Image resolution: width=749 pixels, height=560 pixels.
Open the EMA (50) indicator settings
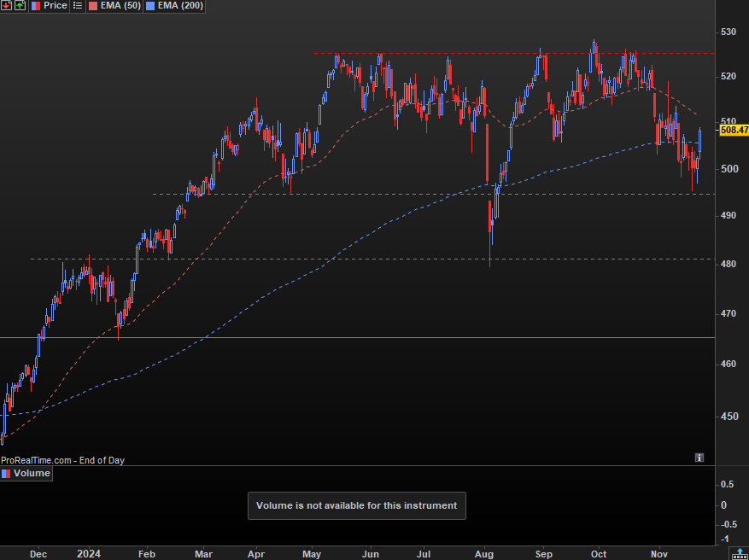(x=120, y=6)
